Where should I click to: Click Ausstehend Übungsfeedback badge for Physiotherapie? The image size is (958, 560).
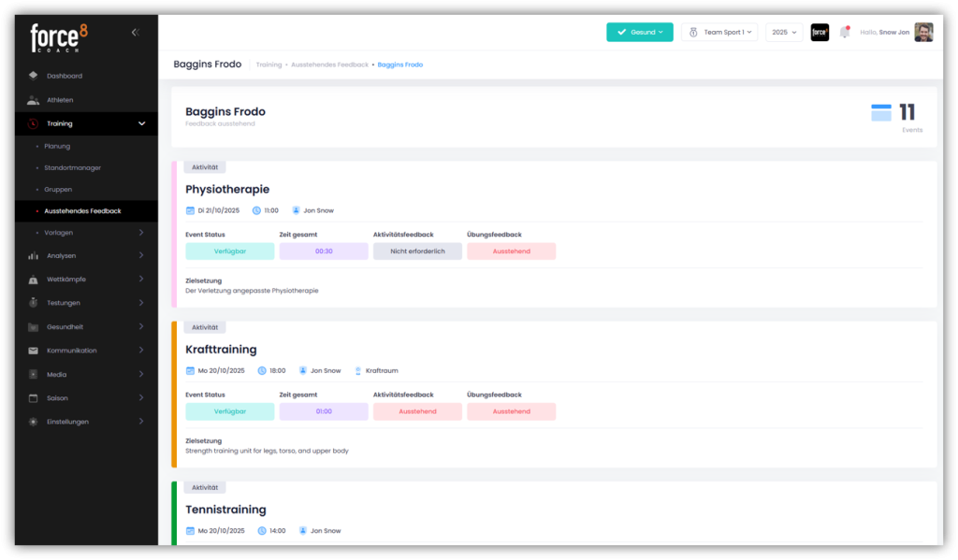[511, 251]
